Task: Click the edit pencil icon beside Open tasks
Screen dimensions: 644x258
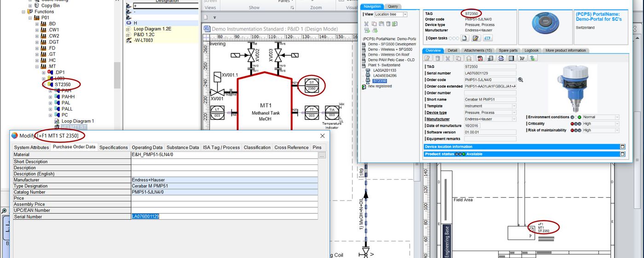Action: pos(476,38)
